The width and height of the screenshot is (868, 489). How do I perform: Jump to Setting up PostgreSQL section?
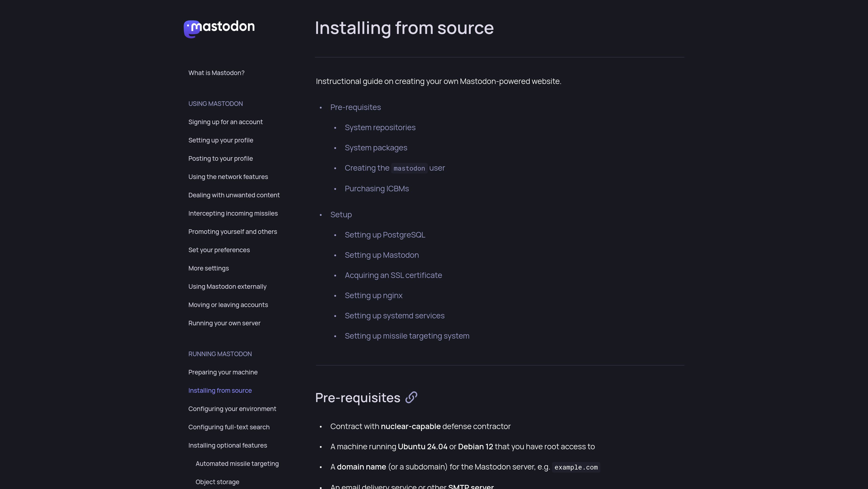(385, 235)
